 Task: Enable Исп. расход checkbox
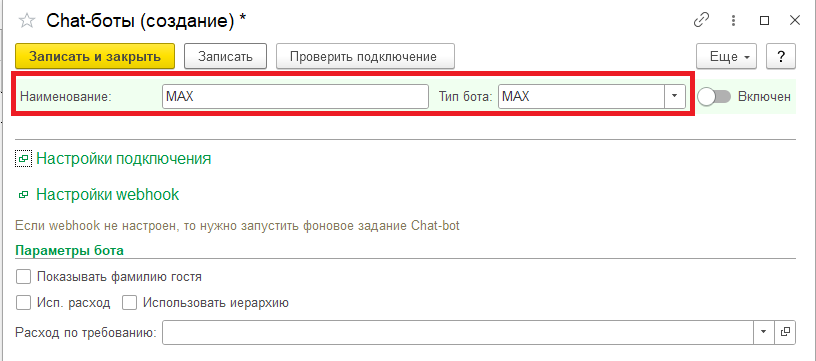23,303
